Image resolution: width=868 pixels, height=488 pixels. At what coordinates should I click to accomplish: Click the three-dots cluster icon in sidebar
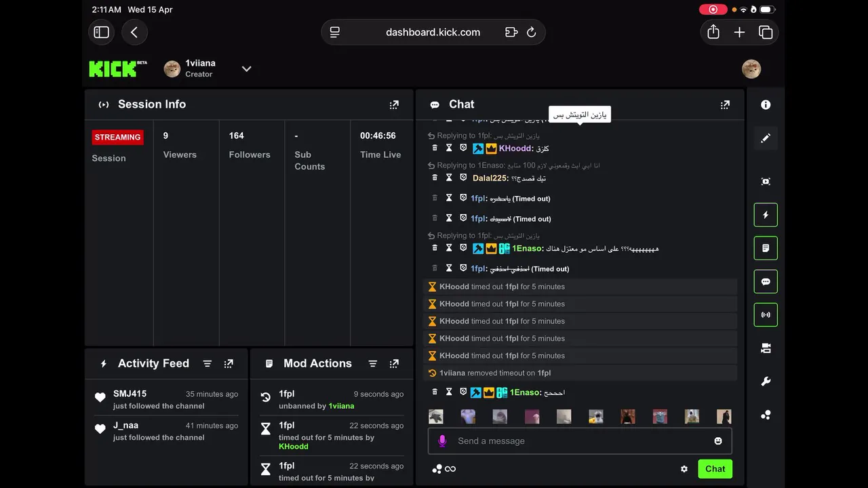[x=766, y=415]
